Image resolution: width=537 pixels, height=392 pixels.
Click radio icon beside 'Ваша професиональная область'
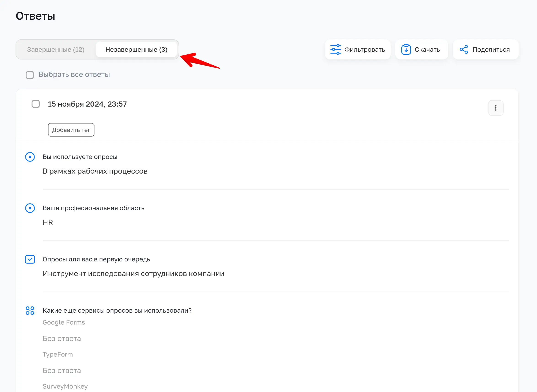[30, 208]
